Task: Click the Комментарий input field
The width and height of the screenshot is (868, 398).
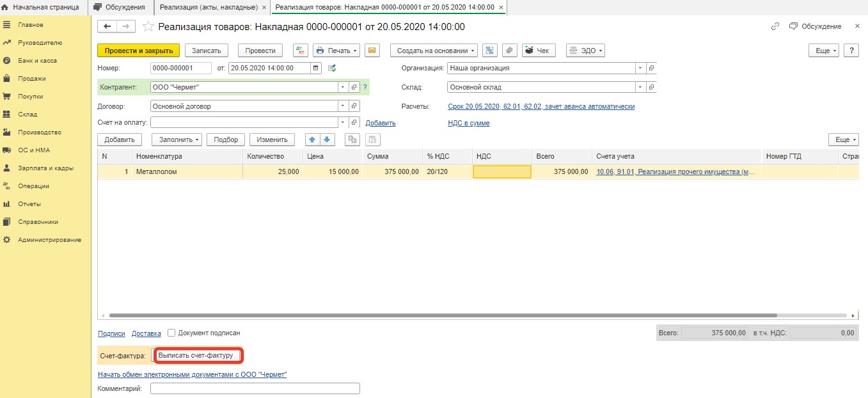Action: (x=255, y=388)
